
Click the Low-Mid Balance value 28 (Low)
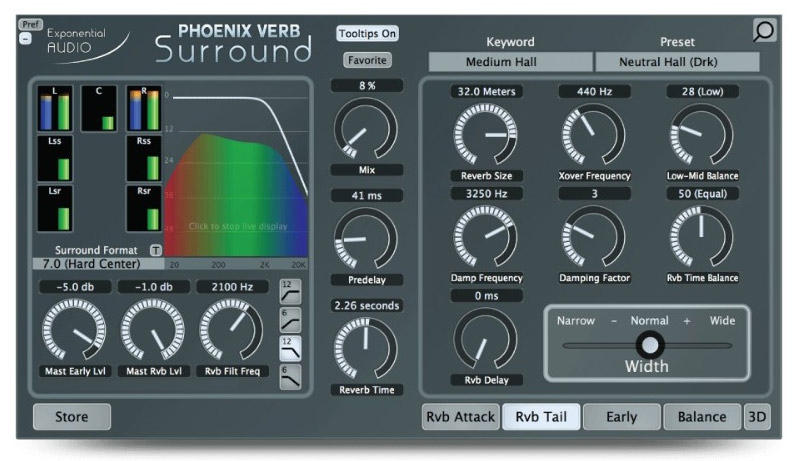(x=703, y=92)
